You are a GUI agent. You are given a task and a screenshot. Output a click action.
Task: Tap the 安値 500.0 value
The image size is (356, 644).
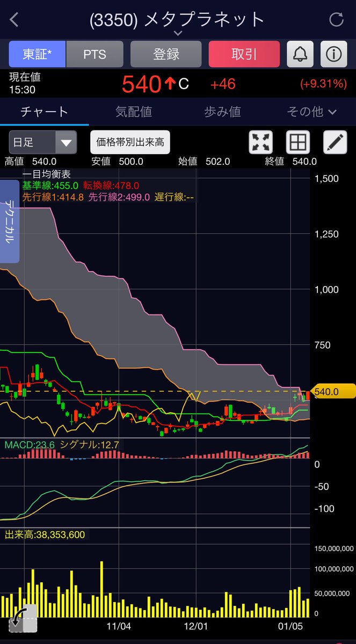pyautogui.click(x=117, y=161)
